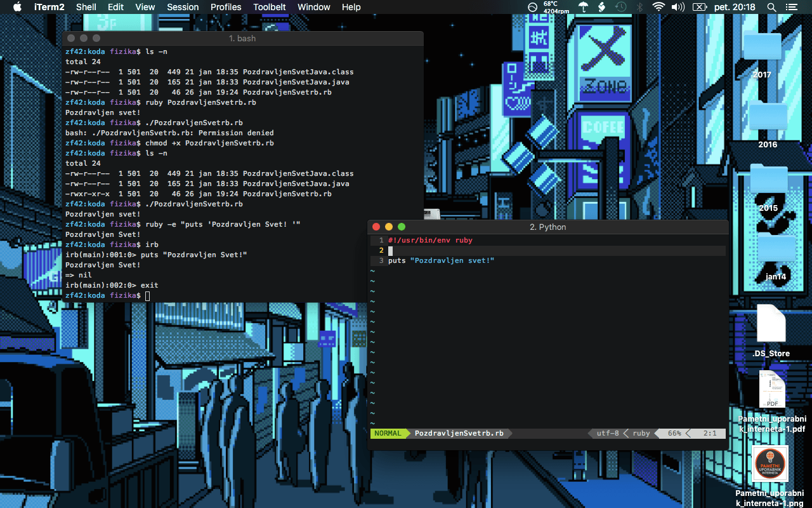The image size is (812, 508).
Task: Click the clock showing pet. 20:18
Action: tap(736, 7)
